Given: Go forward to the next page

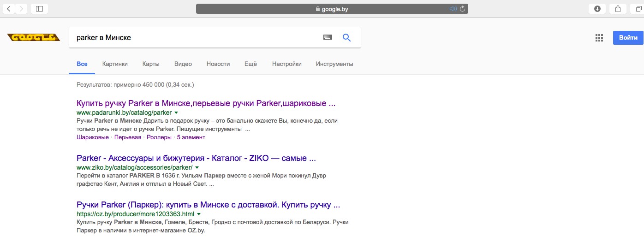Looking at the screenshot, I should pyautogui.click(x=22, y=9).
